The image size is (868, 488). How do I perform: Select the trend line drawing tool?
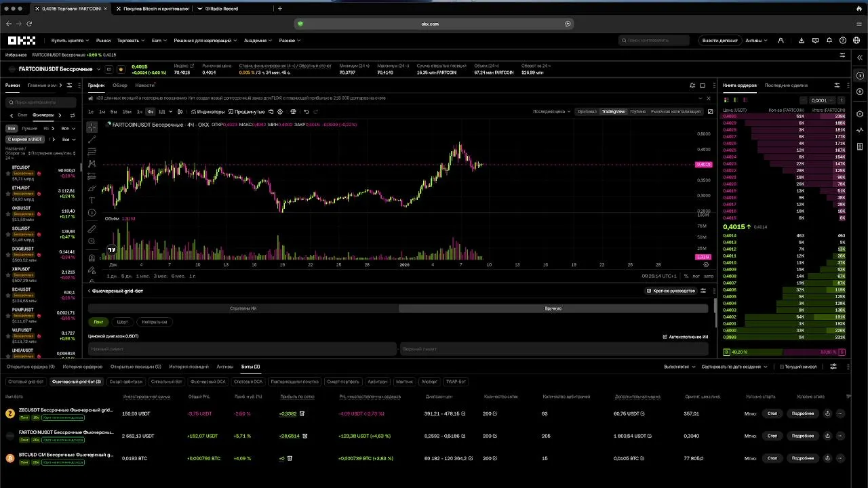click(92, 139)
